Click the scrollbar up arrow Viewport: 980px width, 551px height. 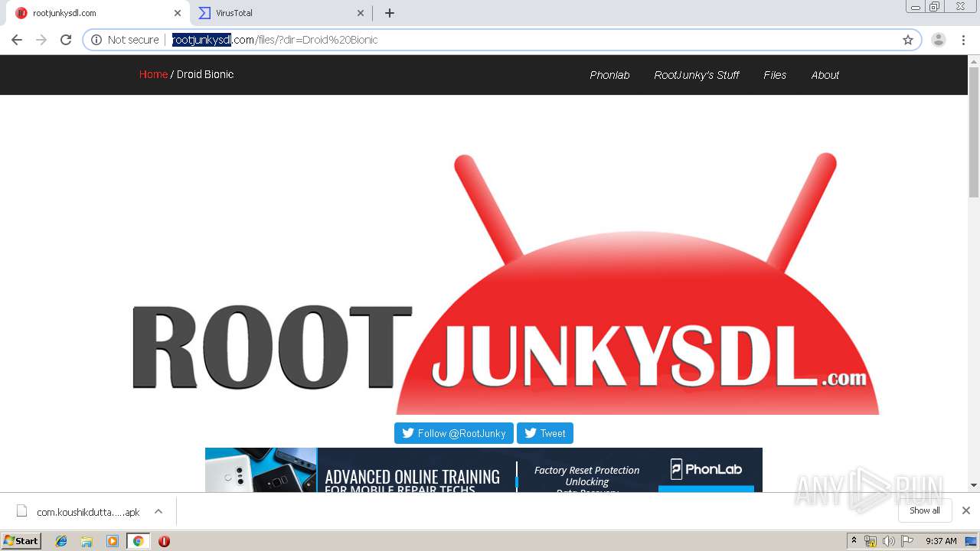(974, 60)
